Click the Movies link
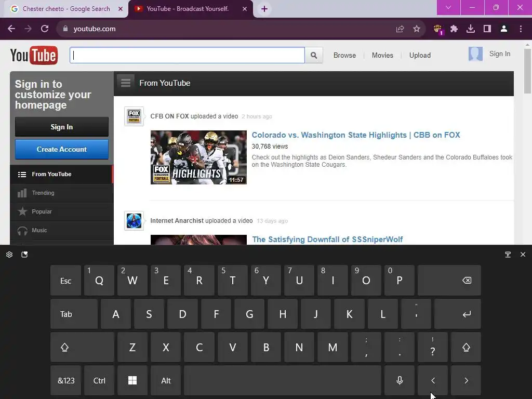The image size is (532, 399). click(382, 55)
